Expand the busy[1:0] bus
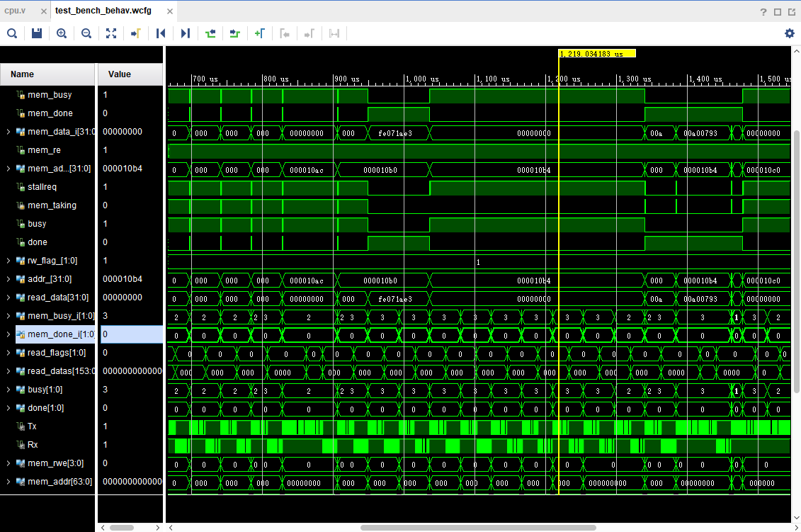Viewport: 801px width, 532px height. pos(8,390)
